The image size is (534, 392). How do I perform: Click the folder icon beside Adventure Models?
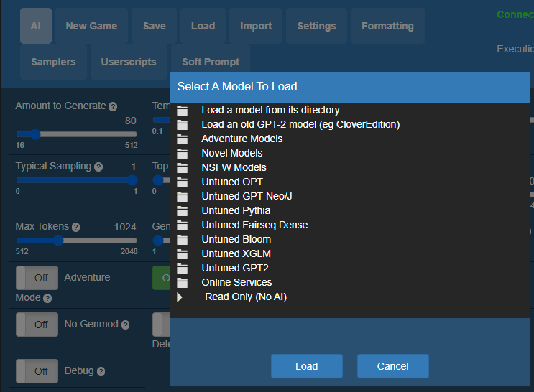coord(182,139)
